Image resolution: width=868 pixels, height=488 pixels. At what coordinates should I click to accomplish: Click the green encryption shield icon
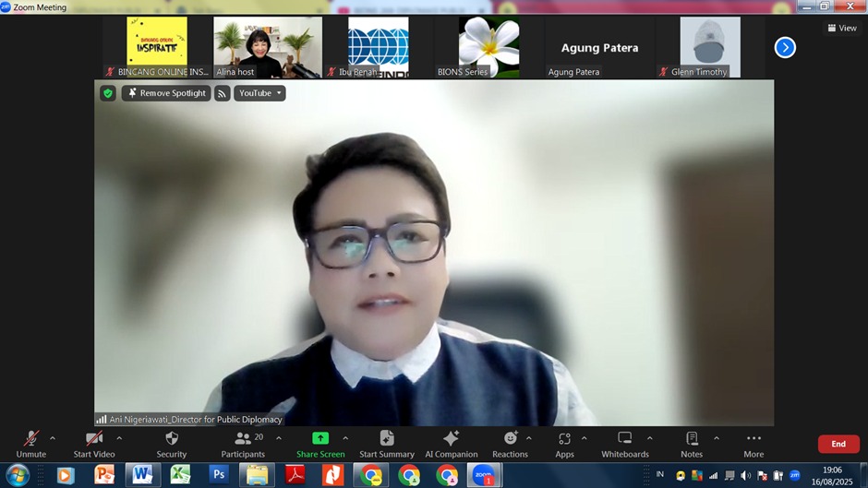108,93
